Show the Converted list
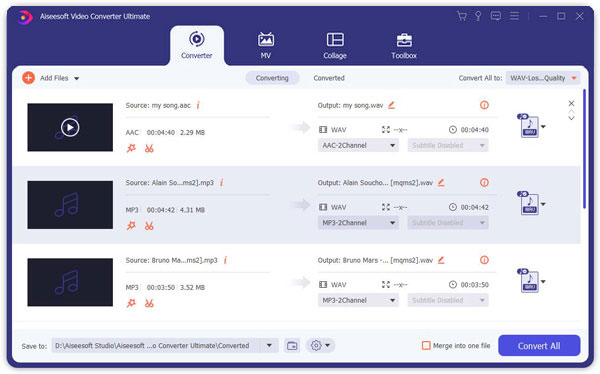This screenshot has height=374, width=600. coord(329,78)
